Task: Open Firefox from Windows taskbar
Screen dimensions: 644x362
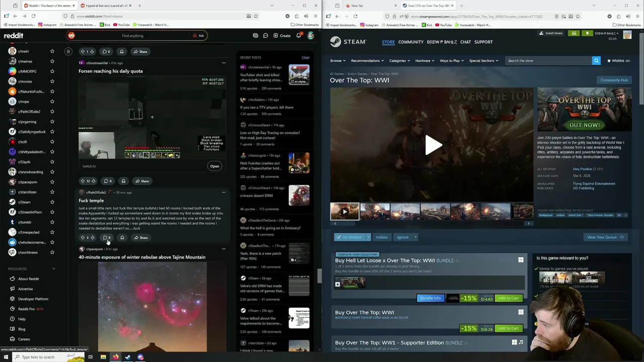Action: pos(115,357)
